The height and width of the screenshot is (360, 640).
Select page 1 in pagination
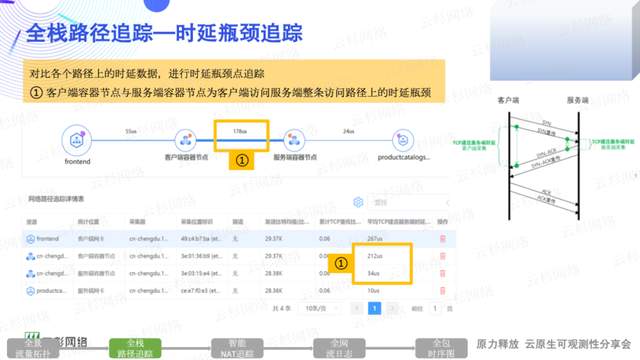coord(374,308)
